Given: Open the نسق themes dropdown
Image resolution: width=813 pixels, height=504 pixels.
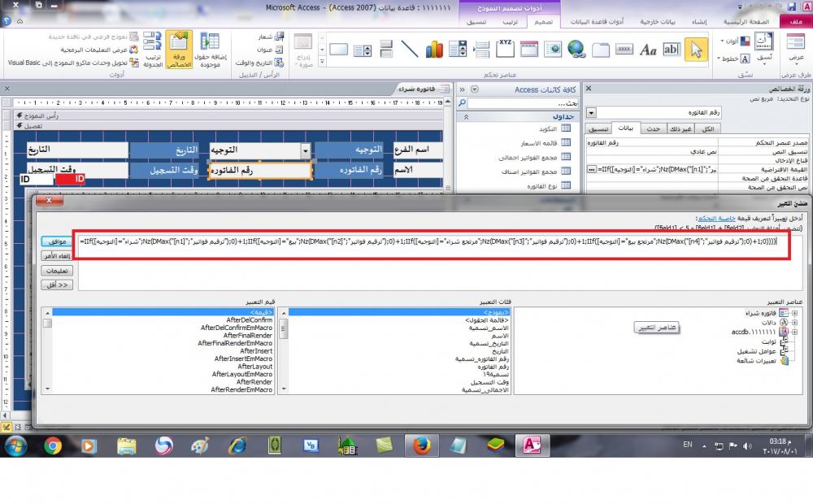Looking at the screenshot, I should point(764,50).
